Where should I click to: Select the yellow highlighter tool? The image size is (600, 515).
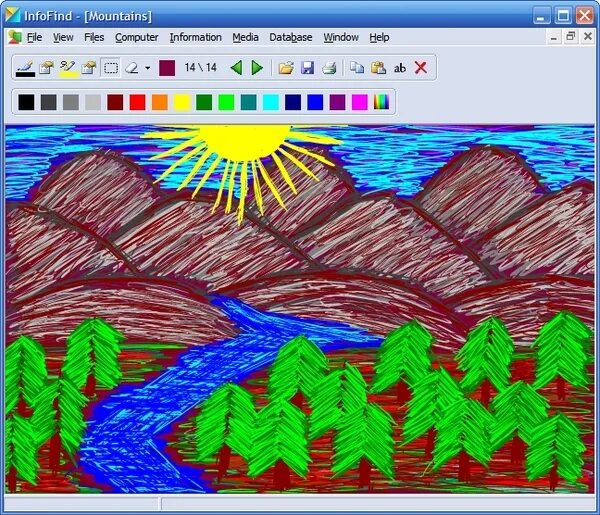(x=68, y=68)
